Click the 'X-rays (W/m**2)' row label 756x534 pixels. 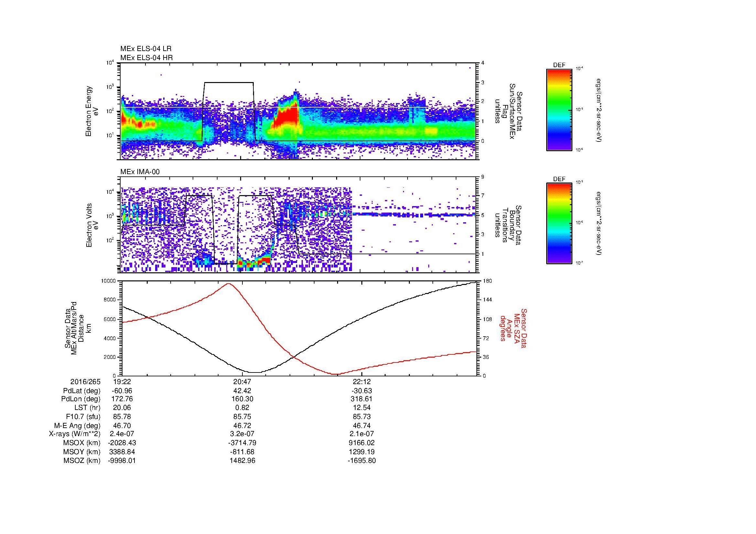pyautogui.click(x=75, y=434)
